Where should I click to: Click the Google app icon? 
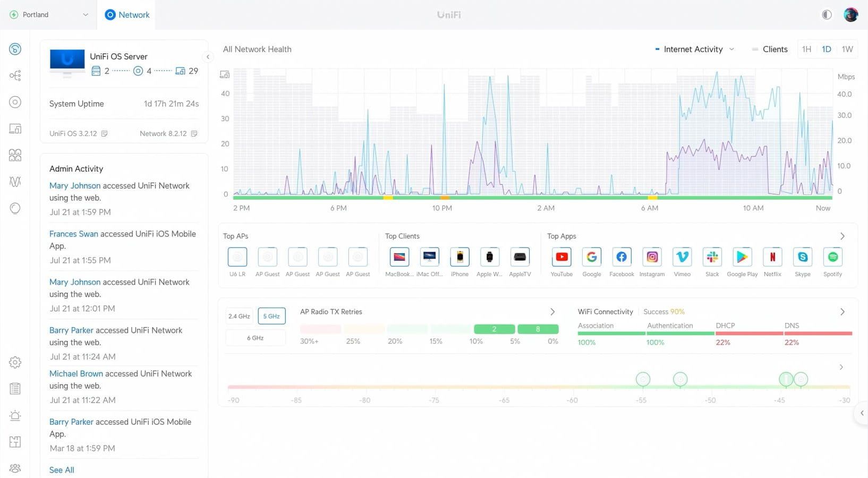tap(592, 257)
